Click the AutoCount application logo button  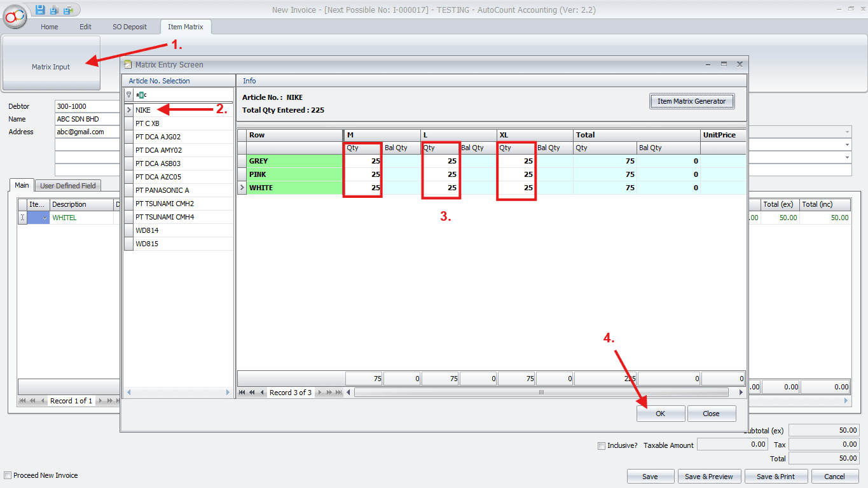[15, 15]
